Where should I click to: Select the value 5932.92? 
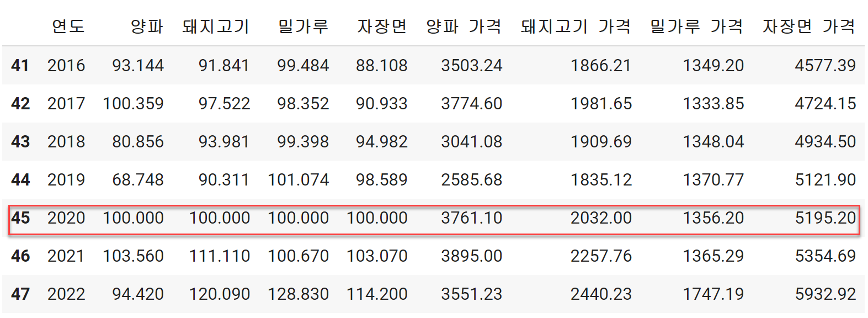[826, 294]
